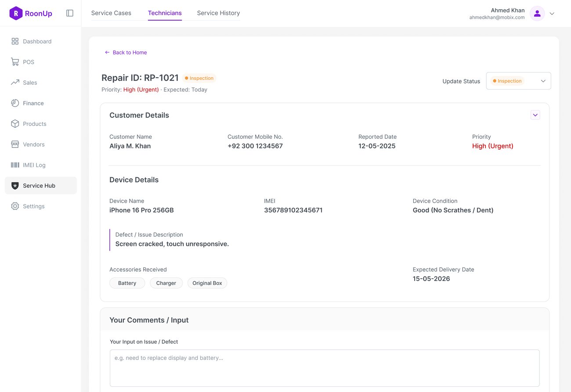The width and height of the screenshot is (571, 392).
Task: Click the RoonUp brand name
Action: 39,14
